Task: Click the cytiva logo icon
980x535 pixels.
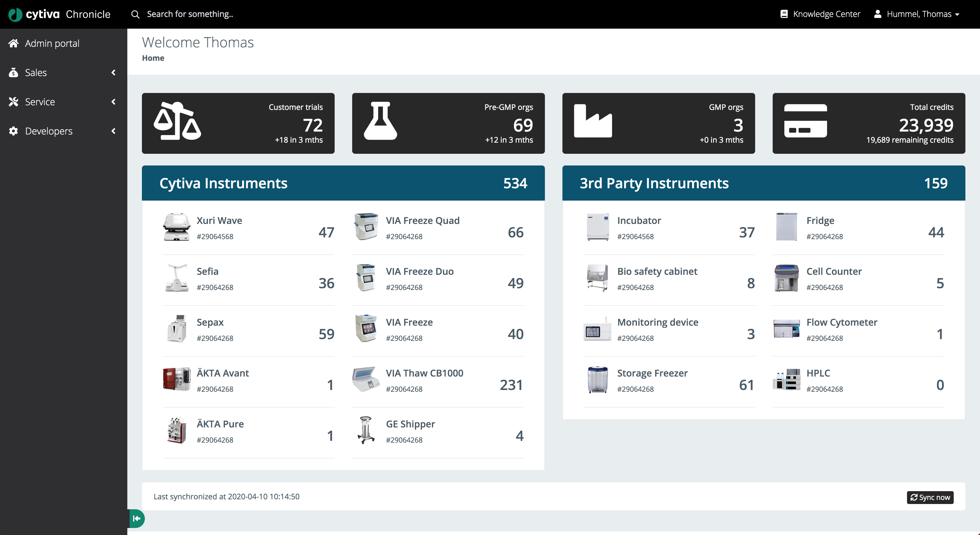Action: (x=15, y=14)
